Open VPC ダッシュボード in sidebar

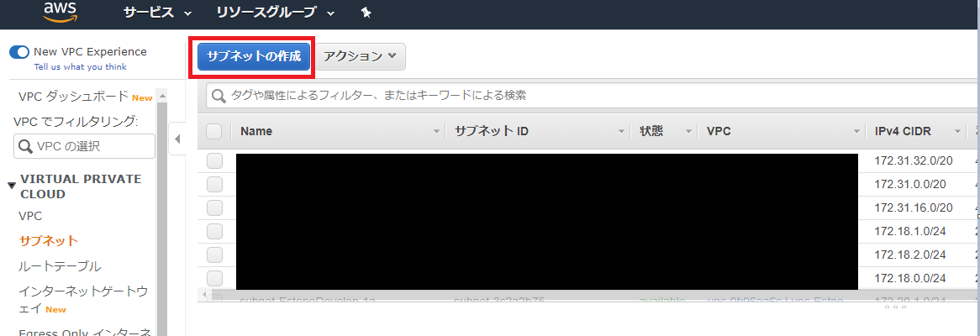tap(74, 97)
